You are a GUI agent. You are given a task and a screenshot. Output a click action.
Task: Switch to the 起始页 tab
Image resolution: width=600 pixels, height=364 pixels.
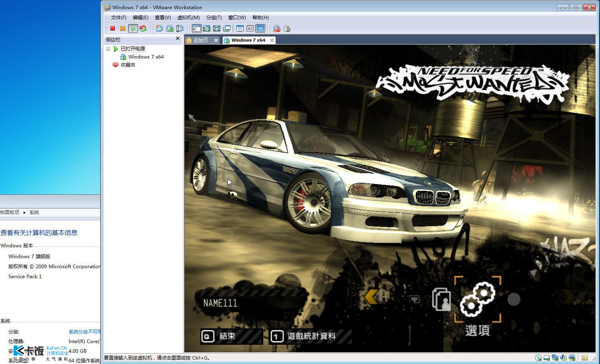(201, 40)
